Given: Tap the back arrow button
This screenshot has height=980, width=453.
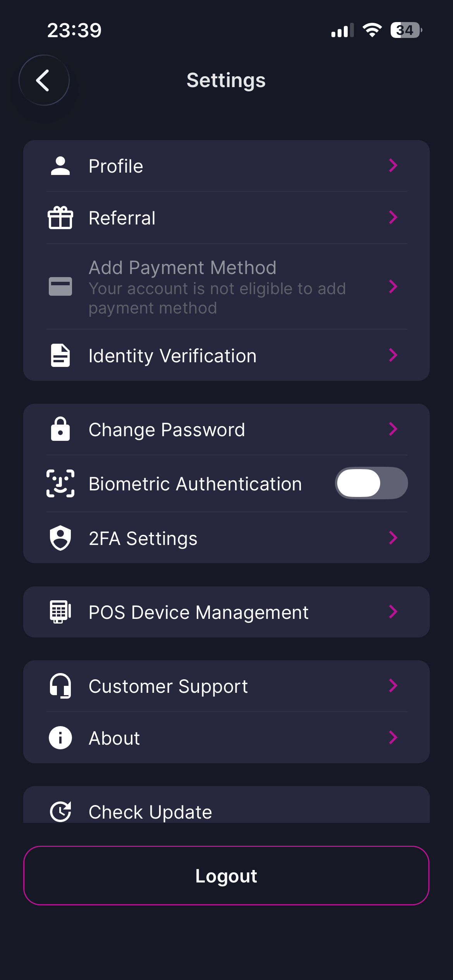Looking at the screenshot, I should coord(44,81).
